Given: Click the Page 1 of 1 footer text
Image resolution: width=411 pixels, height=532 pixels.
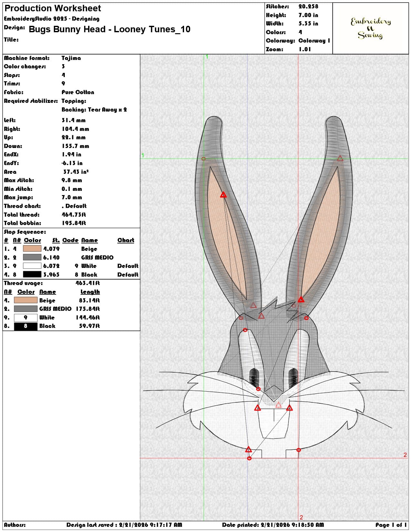Looking at the screenshot, I should (x=391, y=525).
